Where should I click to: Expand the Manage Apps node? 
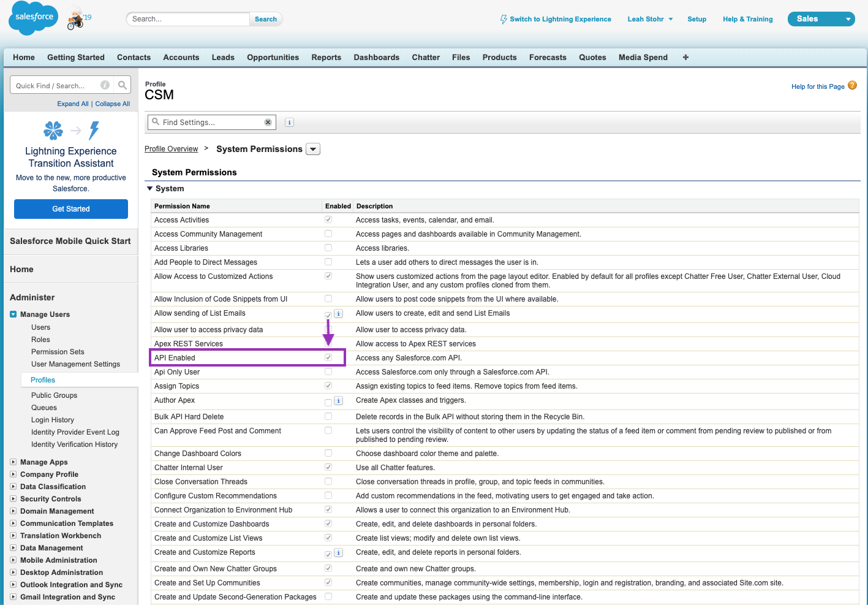[13, 462]
